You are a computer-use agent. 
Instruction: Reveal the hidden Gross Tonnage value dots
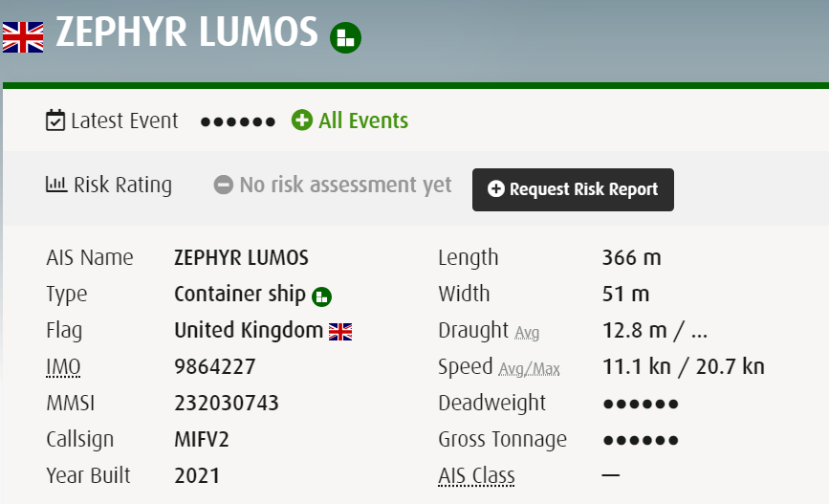click(641, 440)
